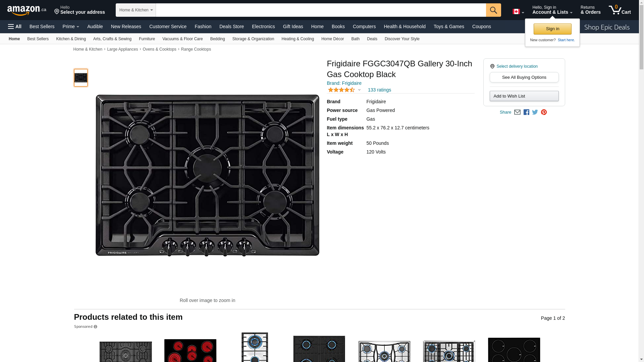The height and width of the screenshot is (362, 644).
Task: Share product on Twitter icon
Action: point(535,112)
